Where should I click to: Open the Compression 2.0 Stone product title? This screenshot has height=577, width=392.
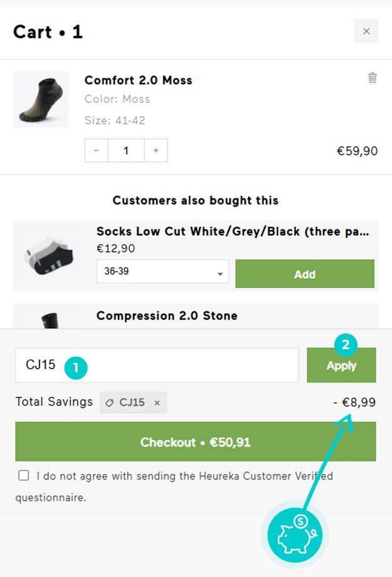(167, 316)
